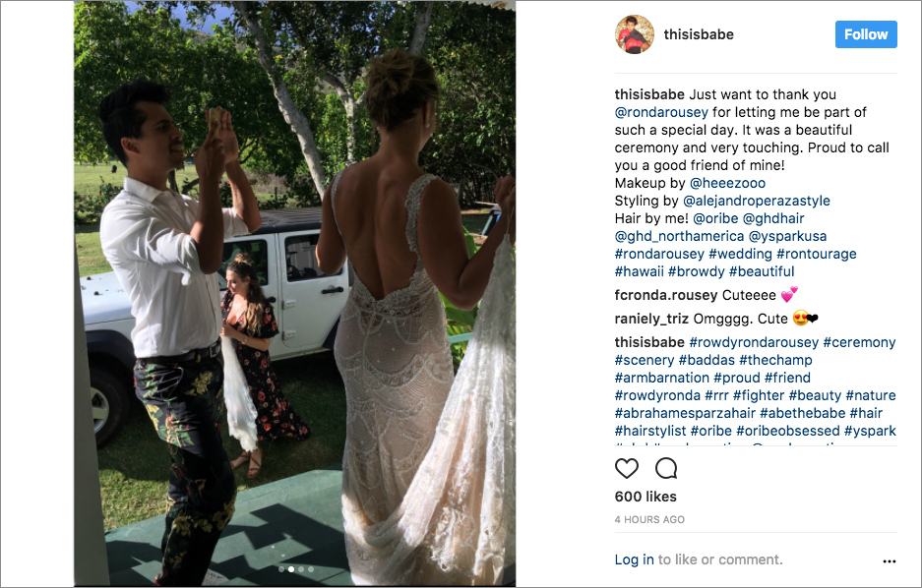The width and height of the screenshot is (922, 588).
Task: Open commenter fcronda.rousey's profile
Action: [x=665, y=295]
